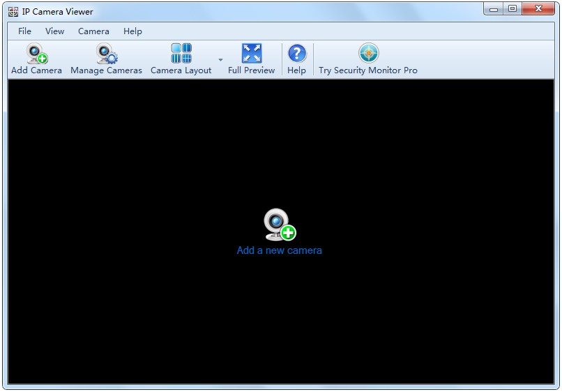The height and width of the screenshot is (392, 562).
Task: Click the 'IP Camera Viewer' window title text
Action: click(57, 12)
